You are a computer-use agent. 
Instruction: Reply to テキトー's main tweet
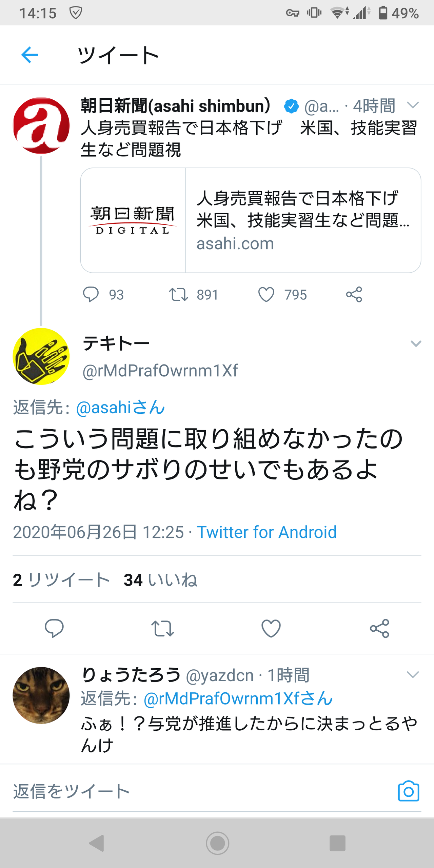54,628
